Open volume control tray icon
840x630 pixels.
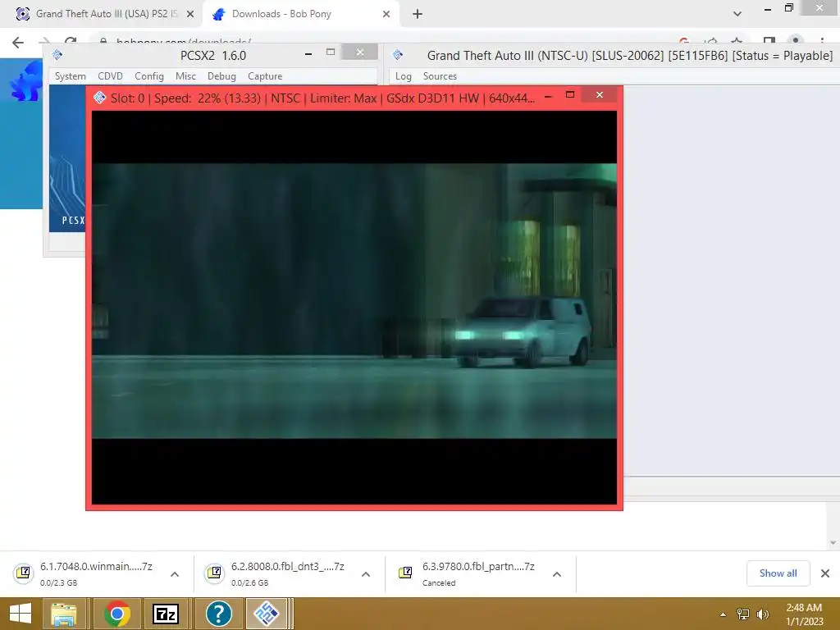coord(763,614)
